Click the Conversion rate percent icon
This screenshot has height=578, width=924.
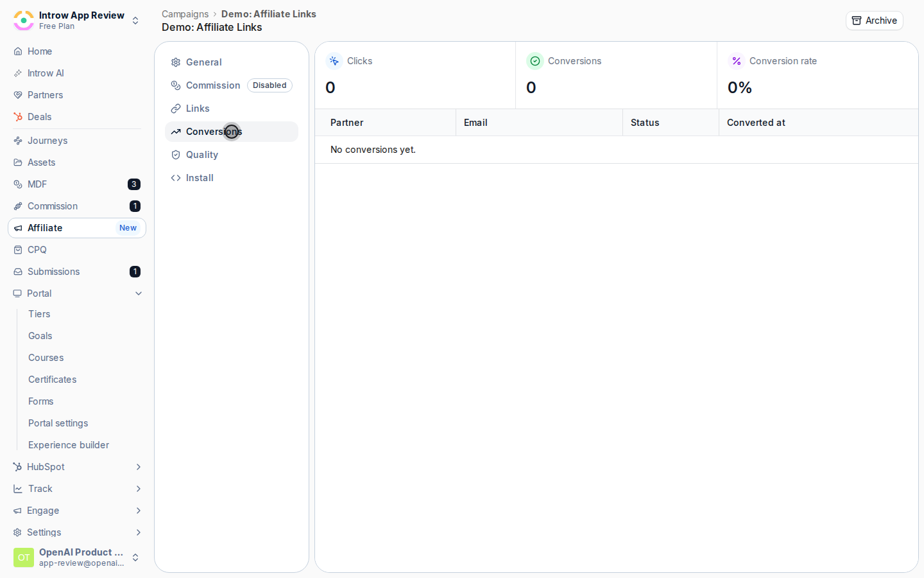[736, 61]
